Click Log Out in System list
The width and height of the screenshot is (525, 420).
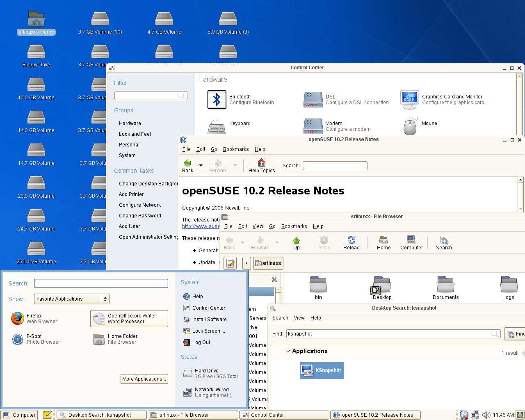[x=199, y=342]
